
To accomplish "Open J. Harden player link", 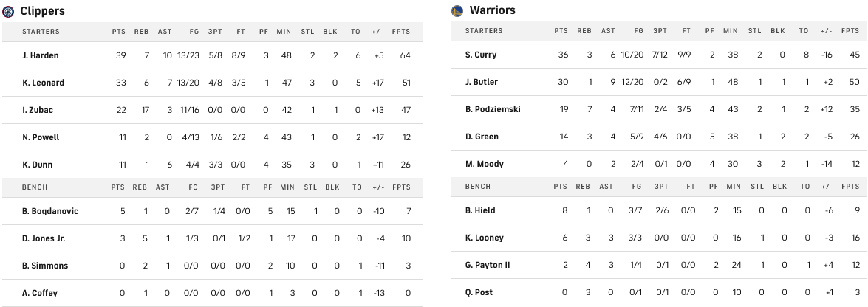I will [x=41, y=55].
